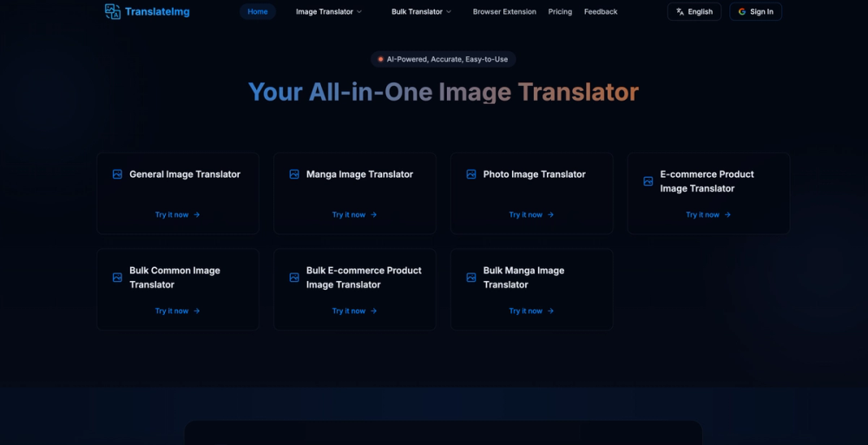Expand the Image Translator chevron
The height and width of the screenshot is (445, 868).
pyautogui.click(x=359, y=11)
